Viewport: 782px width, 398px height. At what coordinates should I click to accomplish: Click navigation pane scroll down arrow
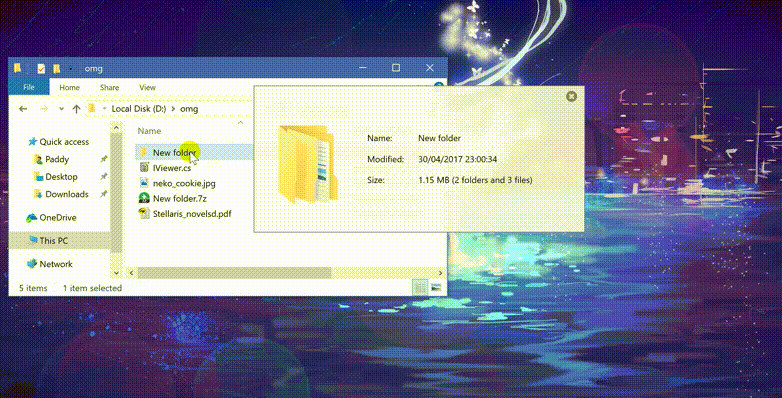click(116, 273)
